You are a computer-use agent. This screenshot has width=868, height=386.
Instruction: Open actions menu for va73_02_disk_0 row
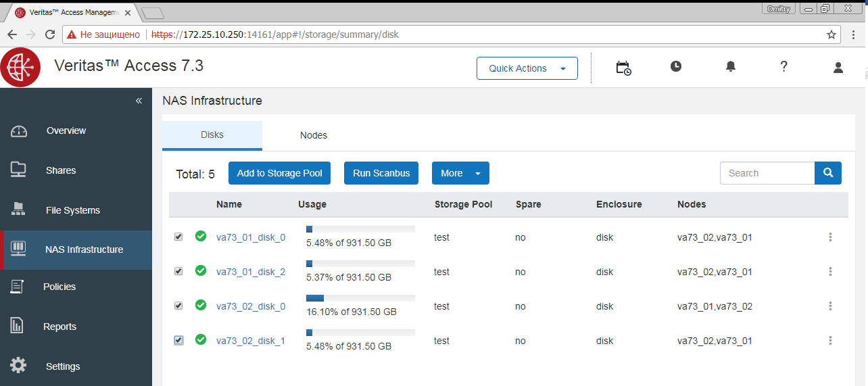830,306
